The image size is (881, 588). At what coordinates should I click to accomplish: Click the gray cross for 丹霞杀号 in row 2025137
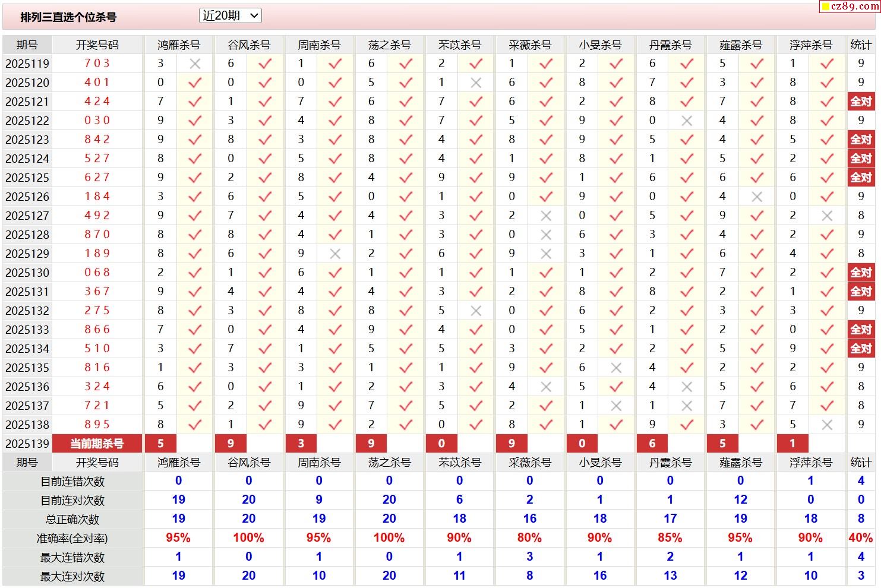687,406
